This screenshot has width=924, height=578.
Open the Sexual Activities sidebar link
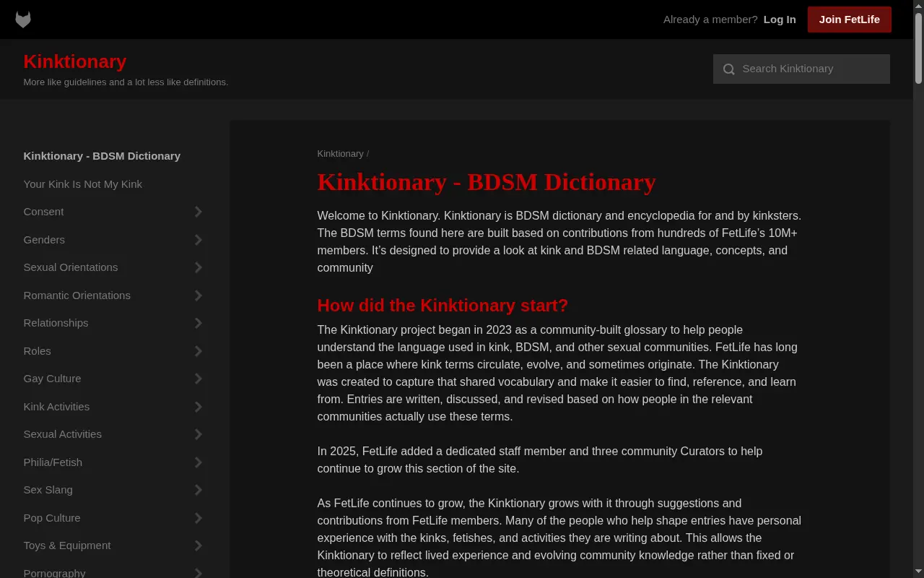(62, 434)
